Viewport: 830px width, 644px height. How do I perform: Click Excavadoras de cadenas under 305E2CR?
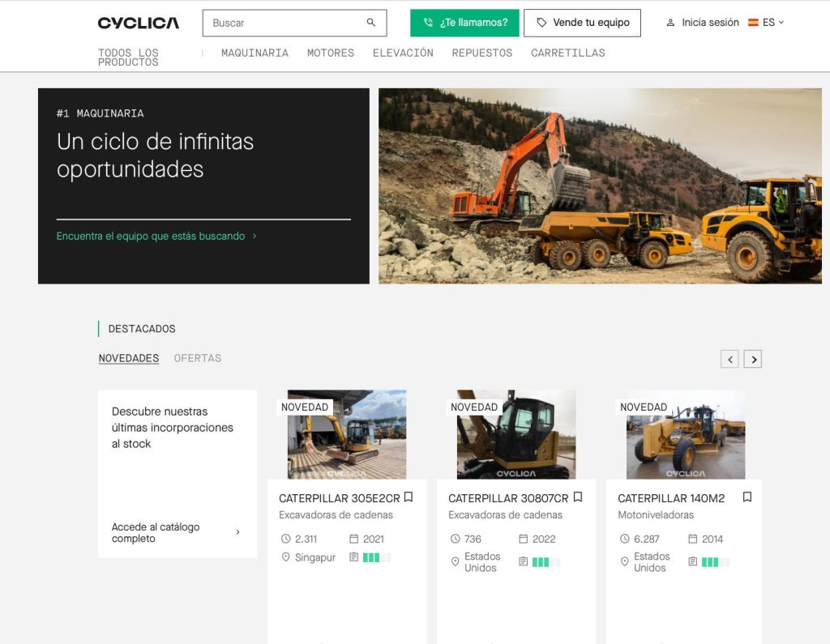(336, 515)
